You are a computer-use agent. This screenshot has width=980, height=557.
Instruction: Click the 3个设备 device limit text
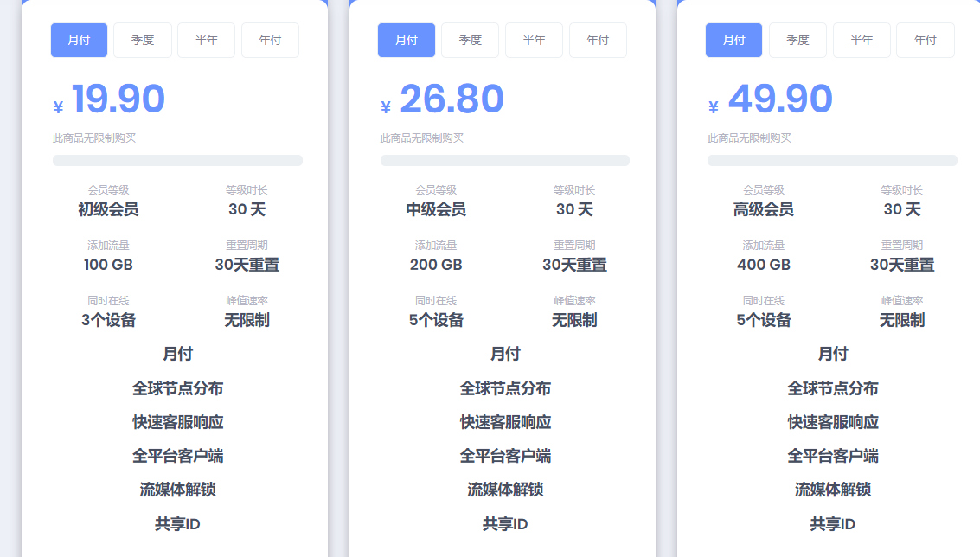(108, 320)
